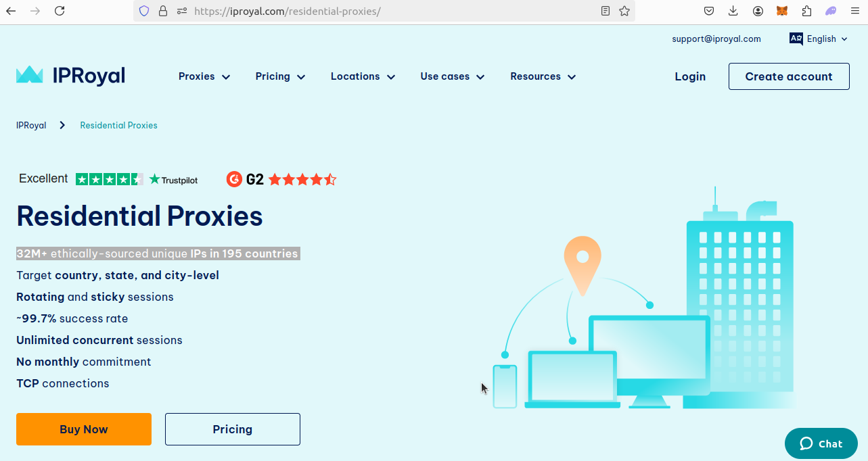Click the IPRoyal breadcrumb link
Viewport: 868px width, 461px height.
pyautogui.click(x=31, y=125)
